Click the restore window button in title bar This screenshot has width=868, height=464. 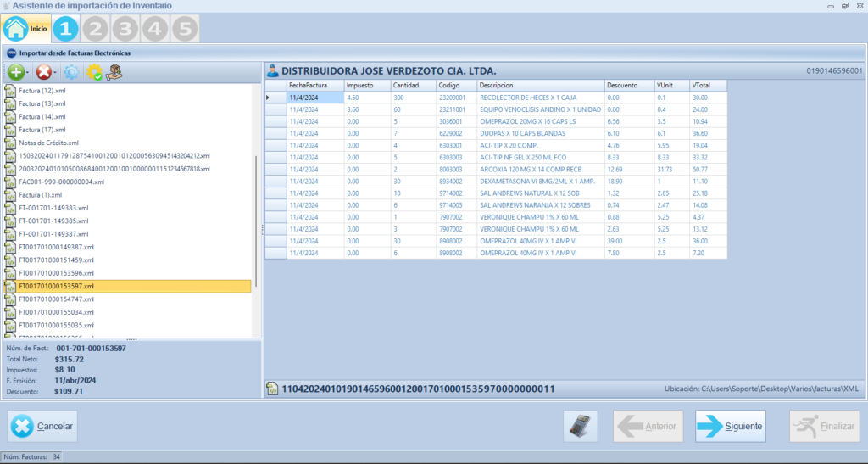click(x=845, y=6)
